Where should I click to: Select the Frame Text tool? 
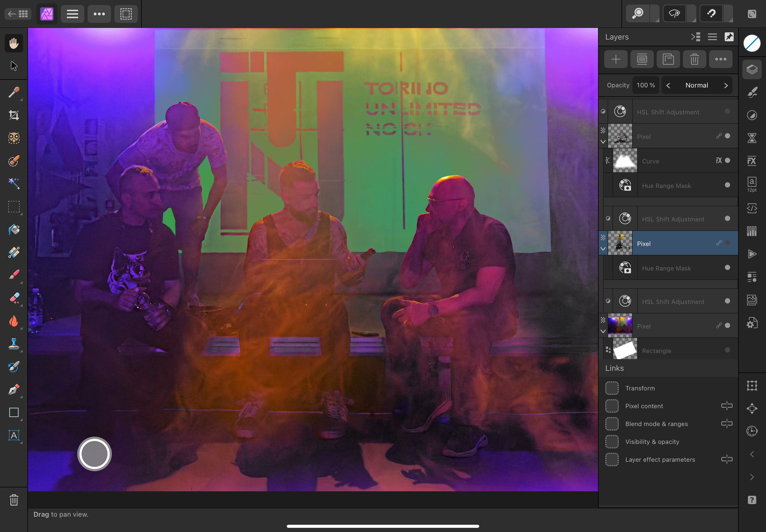tap(14, 435)
